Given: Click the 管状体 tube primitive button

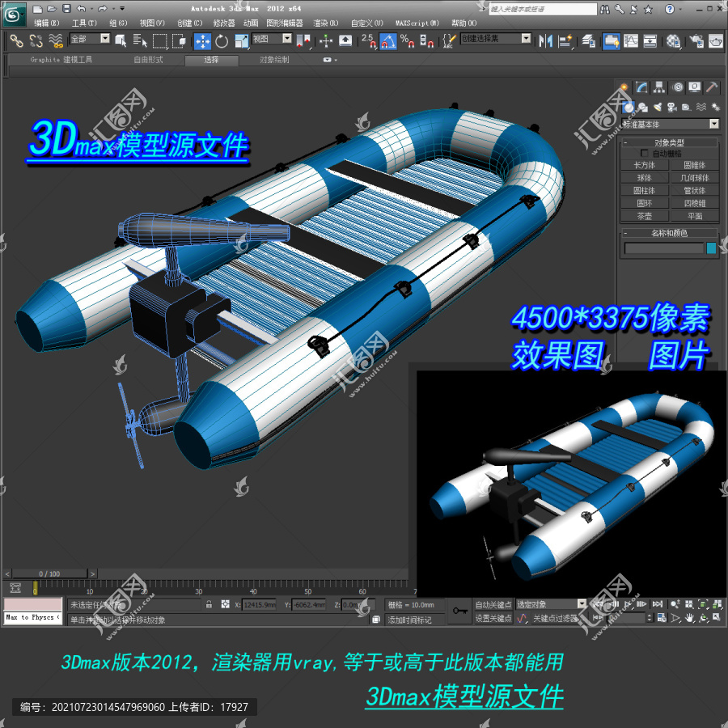Looking at the screenshot, I should pos(695,190).
